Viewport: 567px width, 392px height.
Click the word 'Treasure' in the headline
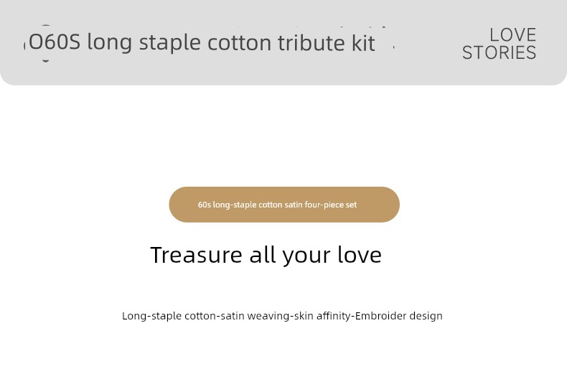[x=196, y=255]
